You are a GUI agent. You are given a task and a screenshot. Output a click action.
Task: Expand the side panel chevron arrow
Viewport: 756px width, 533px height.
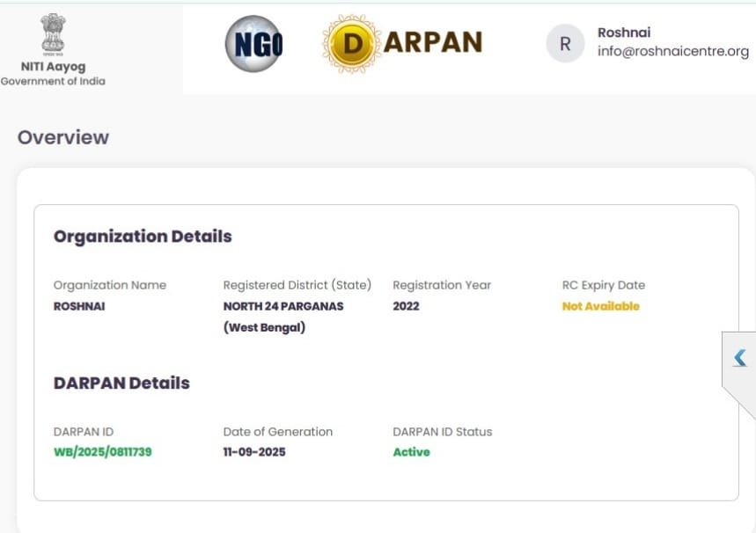(x=740, y=358)
